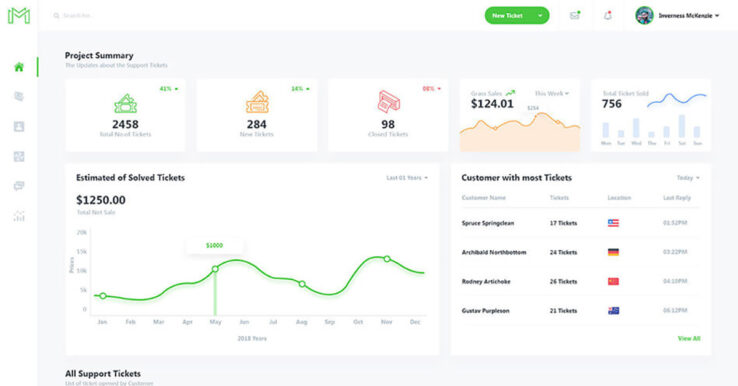738x386 pixels.
Task: Open the Home icon in the sidebar
Action: 19,67
